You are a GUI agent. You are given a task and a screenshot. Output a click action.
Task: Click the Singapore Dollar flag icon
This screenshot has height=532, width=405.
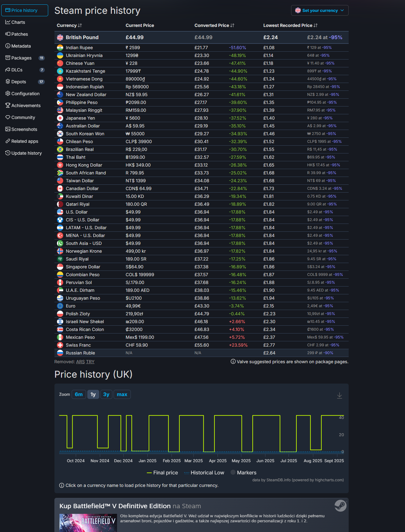pos(60,267)
